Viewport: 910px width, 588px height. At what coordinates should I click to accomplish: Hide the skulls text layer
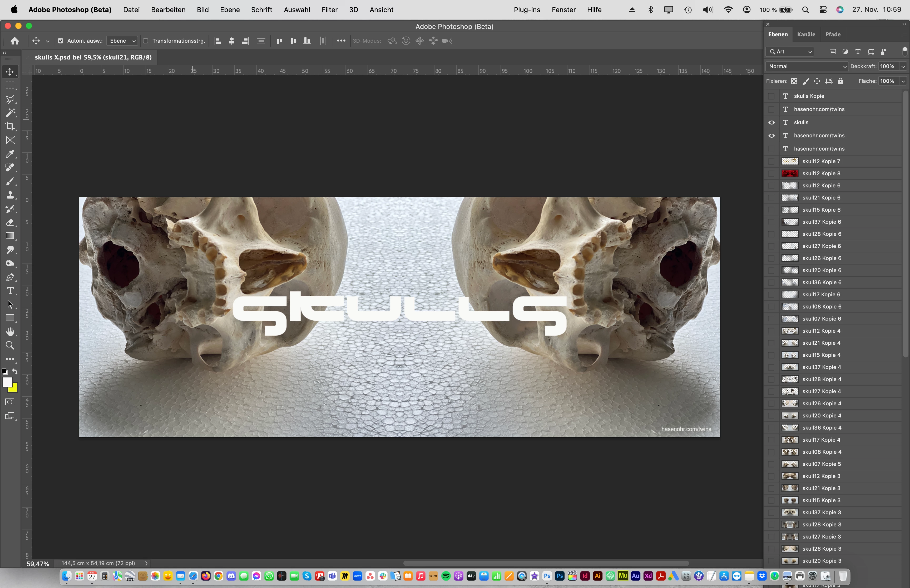771,123
